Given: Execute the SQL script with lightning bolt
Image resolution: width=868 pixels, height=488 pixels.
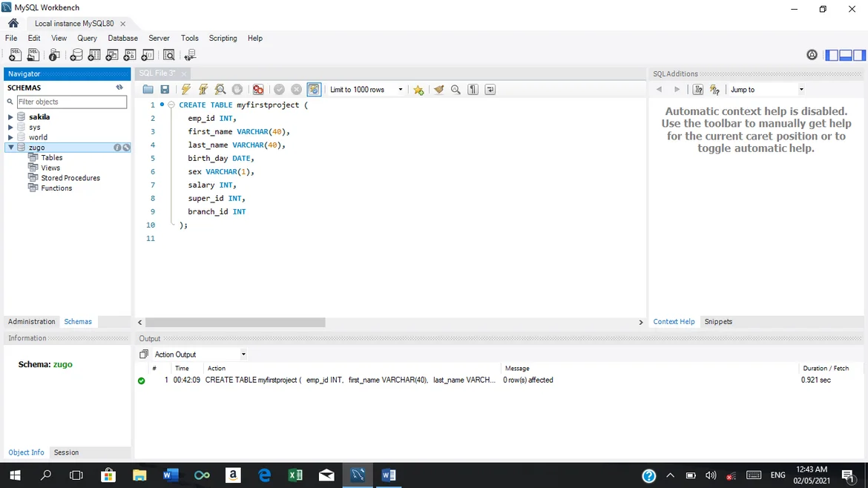Looking at the screenshot, I should (185, 90).
